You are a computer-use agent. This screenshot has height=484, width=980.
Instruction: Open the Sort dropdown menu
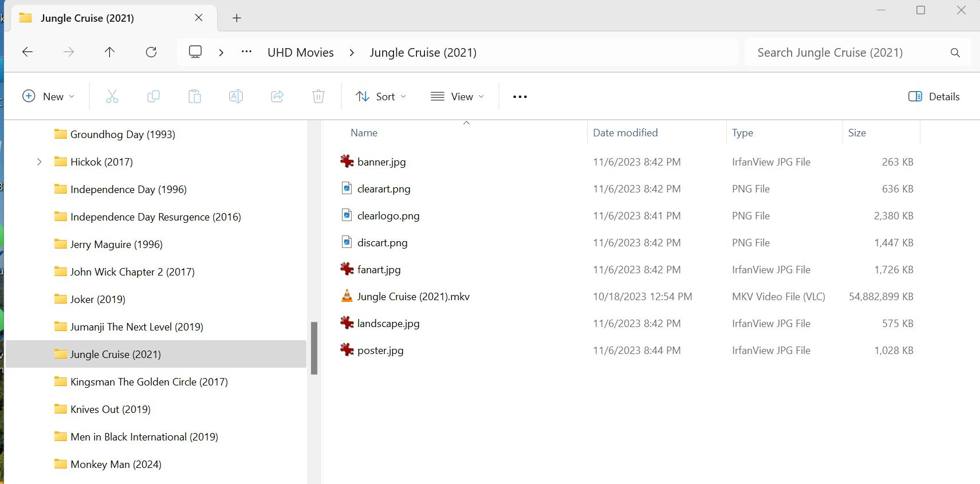(381, 97)
